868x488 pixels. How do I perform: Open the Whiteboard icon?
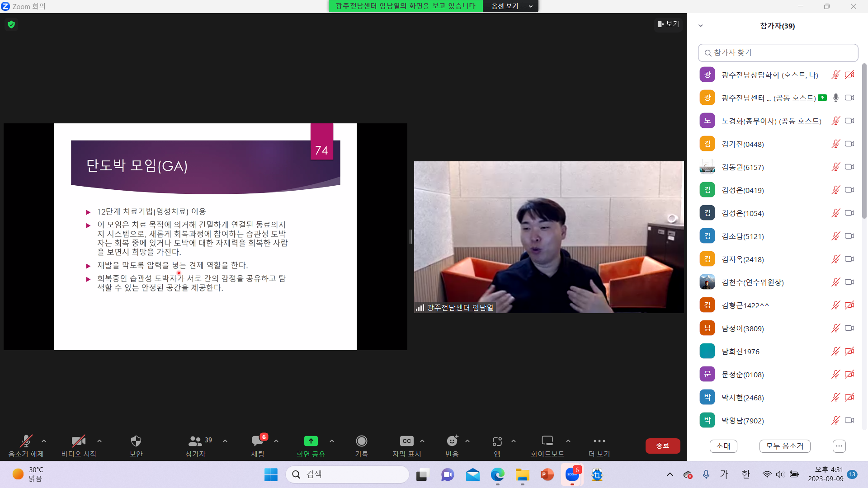pos(547,441)
